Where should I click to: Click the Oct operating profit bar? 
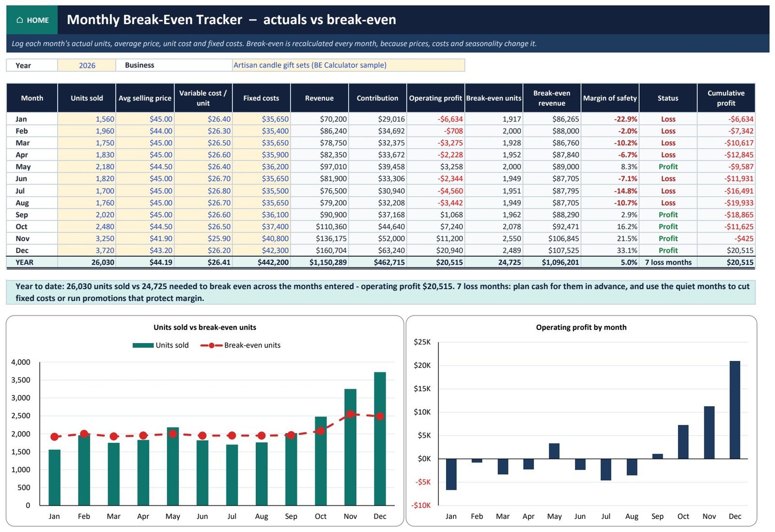click(683, 442)
